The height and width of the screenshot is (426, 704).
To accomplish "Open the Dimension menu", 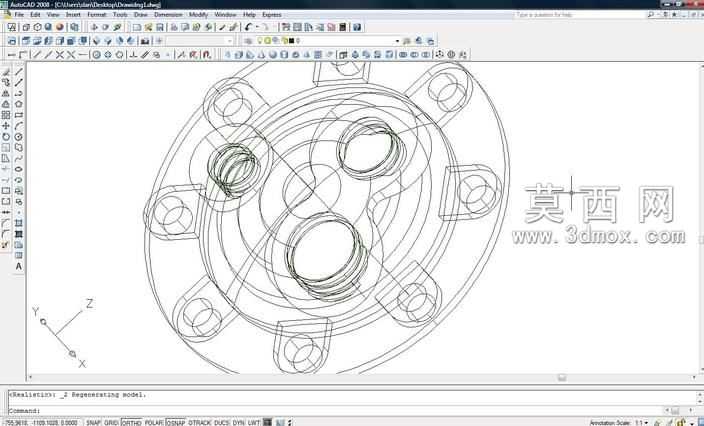I will [168, 15].
